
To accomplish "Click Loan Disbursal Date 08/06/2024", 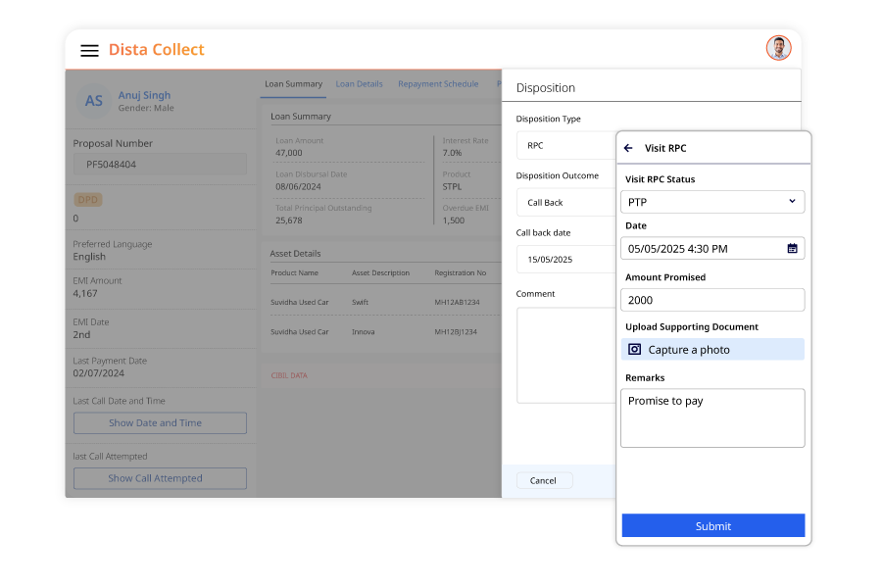I will (298, 187).
